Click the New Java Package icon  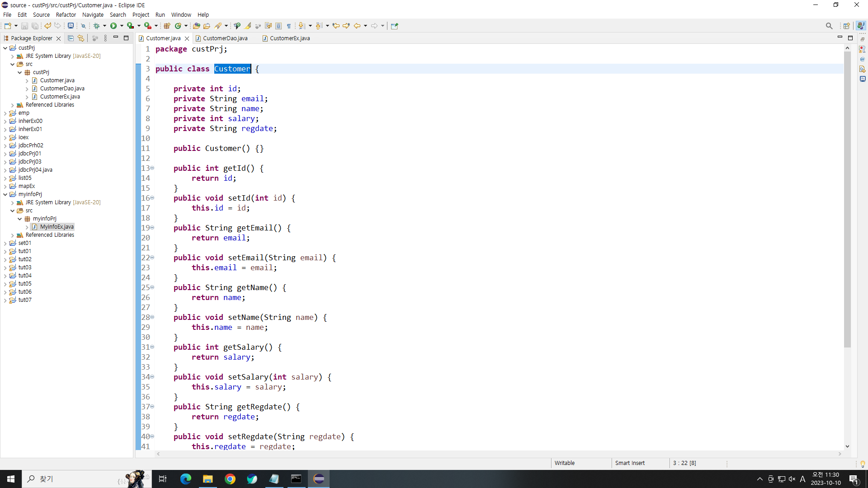[167, 26]
